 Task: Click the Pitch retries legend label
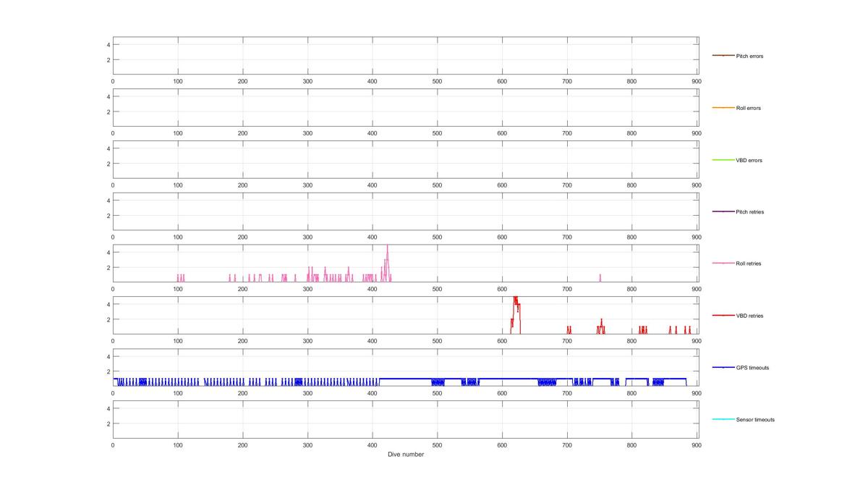coord(749,212)
